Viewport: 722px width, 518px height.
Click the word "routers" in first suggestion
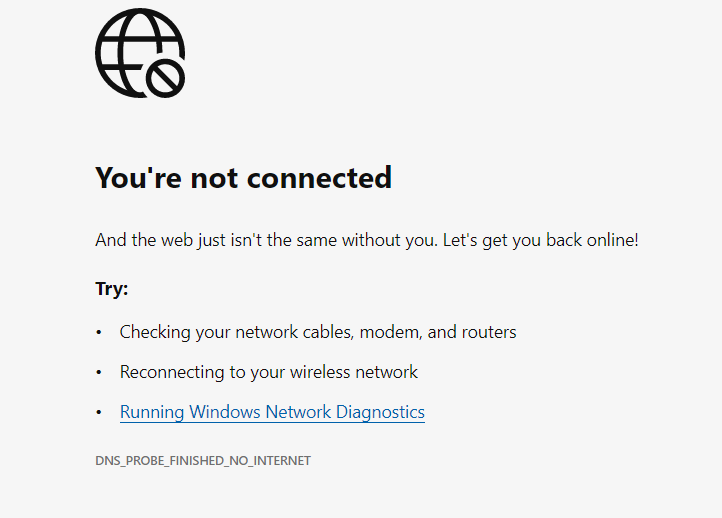click(490, 331)
